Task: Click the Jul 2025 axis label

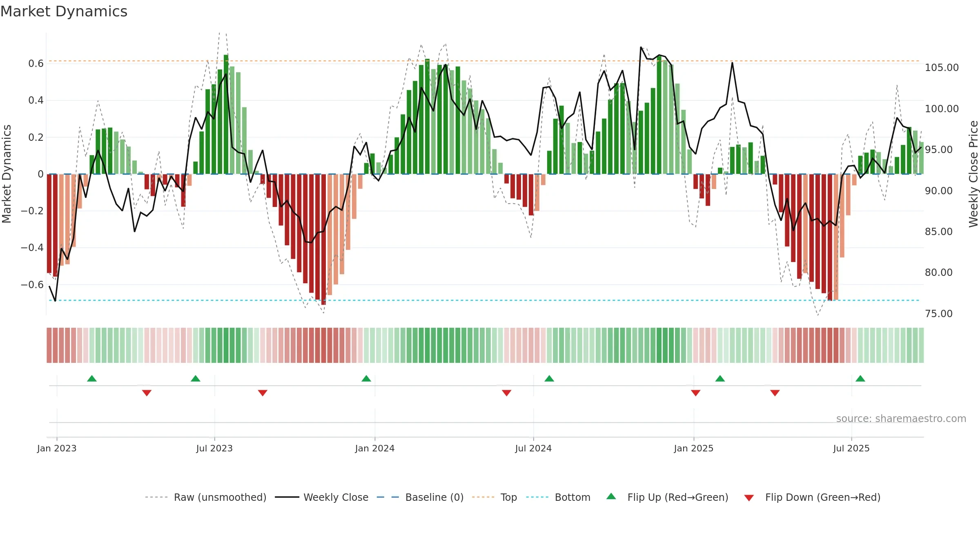Action: (x=851, y=448)
